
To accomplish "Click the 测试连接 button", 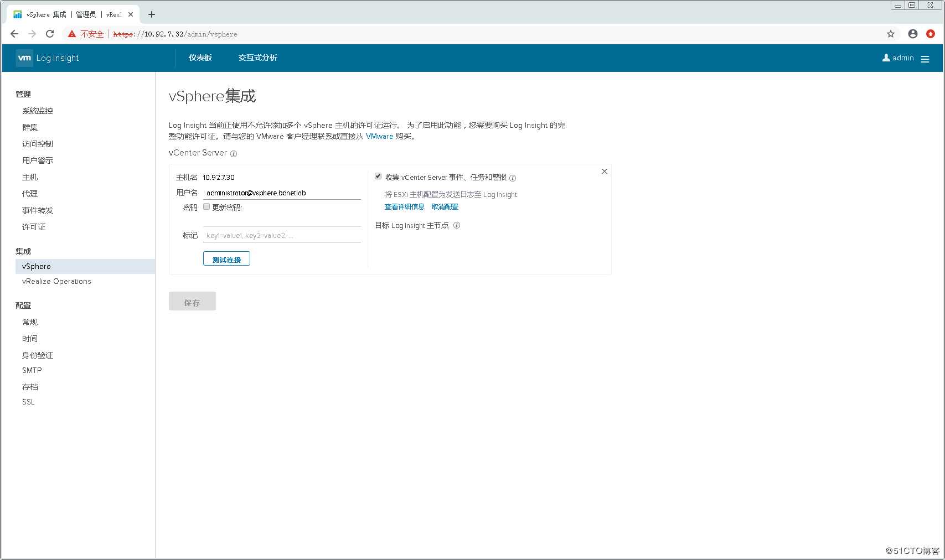I will [x=226, y=259].
